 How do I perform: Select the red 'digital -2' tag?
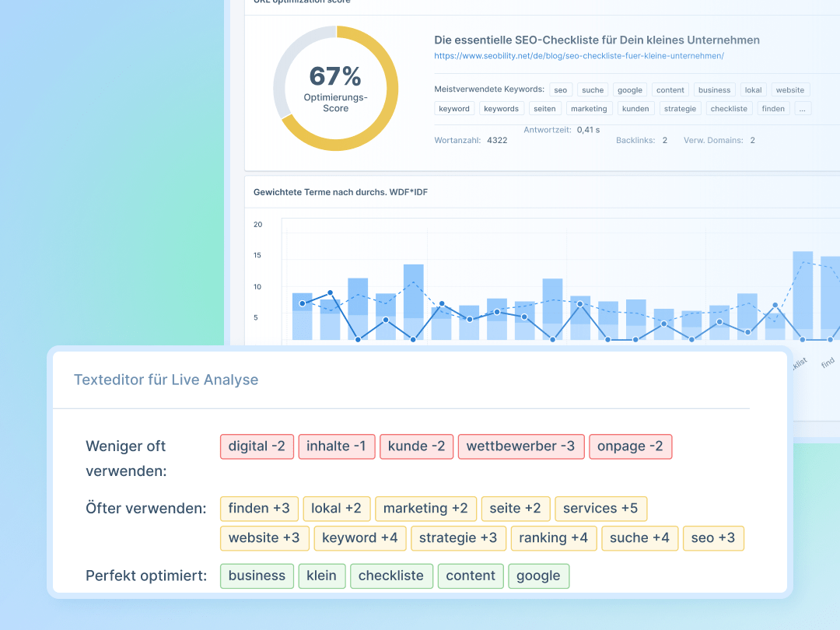pyautogui.click(x=257, y=446)
